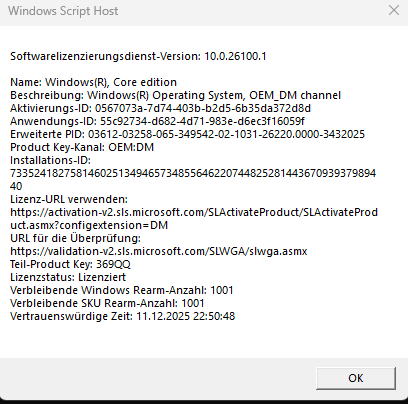Image resolution: width=408 pixels, height=404 pixels.
Task: Click the 'uct.asmx?configextension=DM' line
Action: (89, 225)
